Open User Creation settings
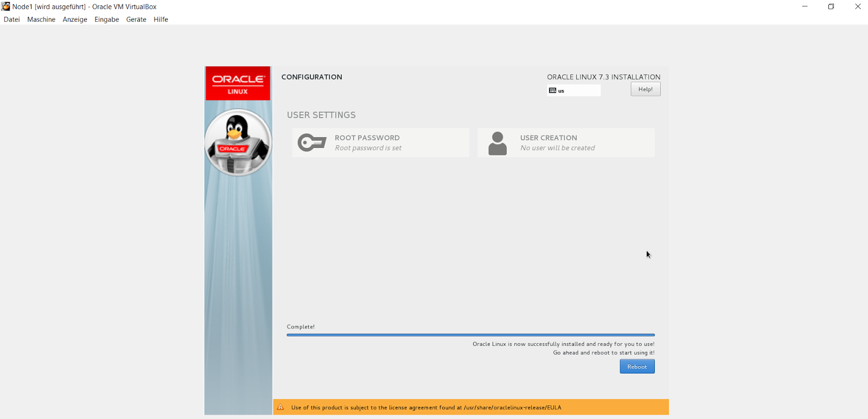 point(566,143)
